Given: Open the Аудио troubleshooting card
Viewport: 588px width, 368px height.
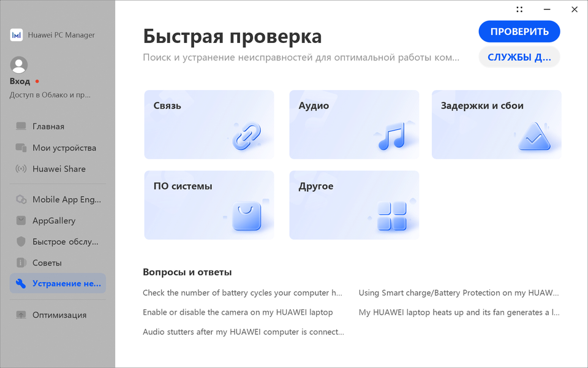Looking at the screenshot, I should [355, 125].
